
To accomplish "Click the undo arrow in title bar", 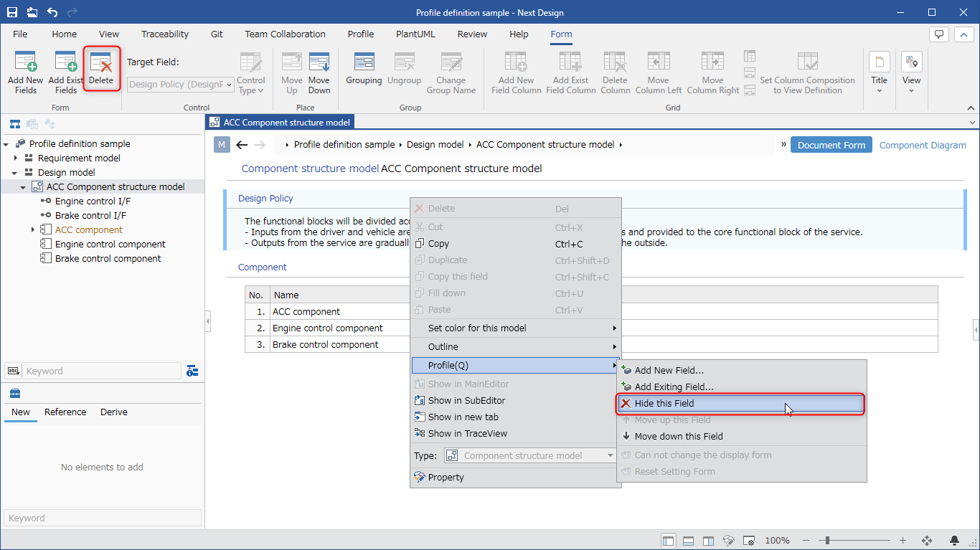I will [52, 12].
